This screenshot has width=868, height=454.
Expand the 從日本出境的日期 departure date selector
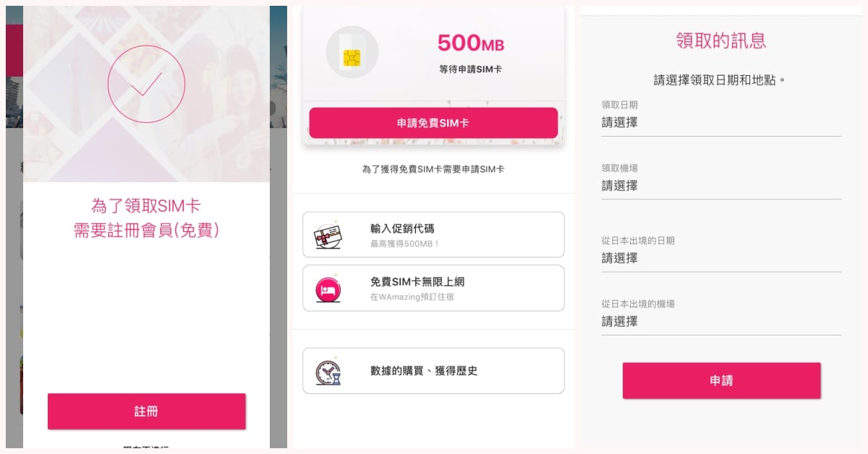(720, 258)
